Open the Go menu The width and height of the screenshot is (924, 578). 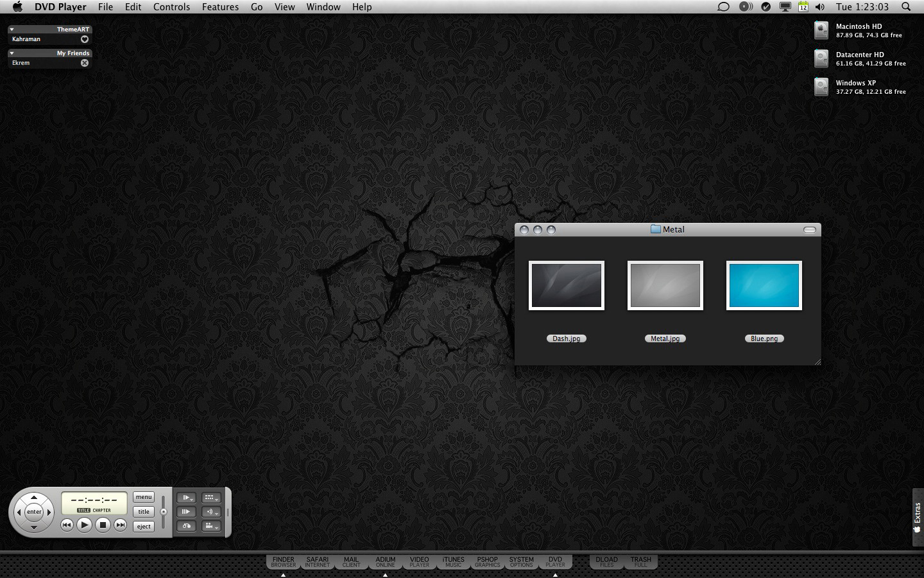[257, 7]
